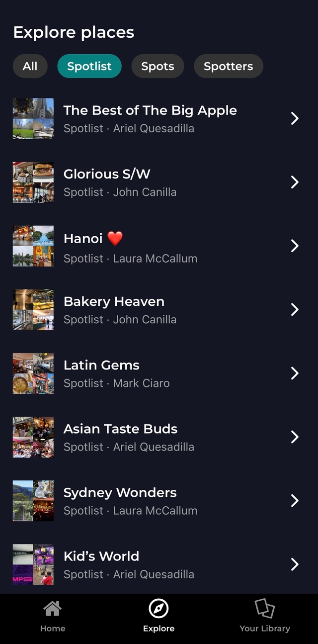Viewport: 318px width, 644px height.
Task: Expand the Glorious S/W chevron arrow
Action: click(295, 182)
